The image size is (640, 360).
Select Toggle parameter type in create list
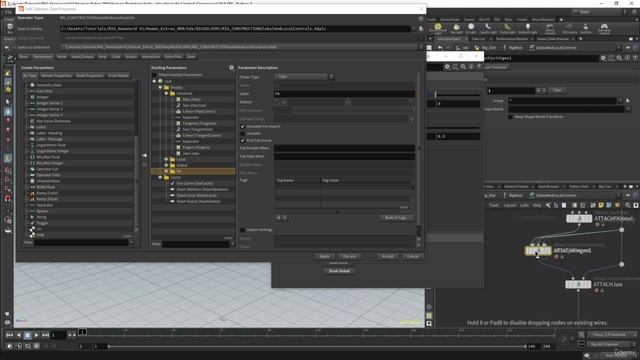click(42, 223)
